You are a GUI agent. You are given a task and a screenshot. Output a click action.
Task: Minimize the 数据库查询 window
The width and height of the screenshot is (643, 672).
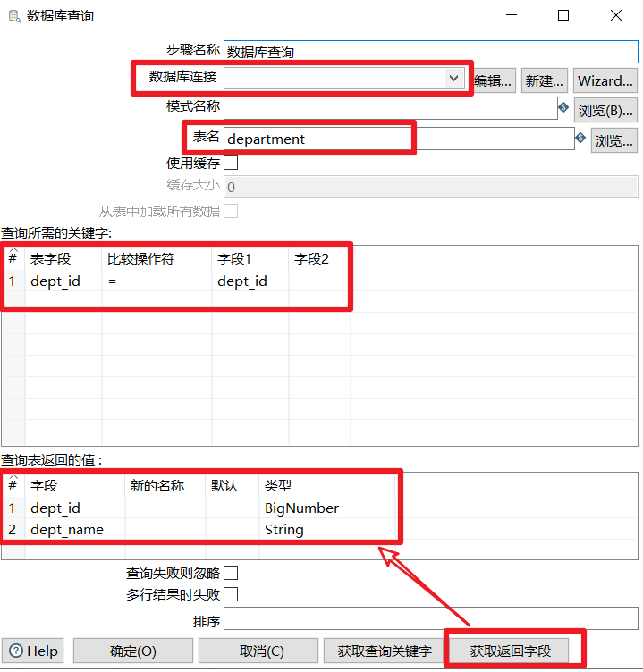(x=512, y=15)
